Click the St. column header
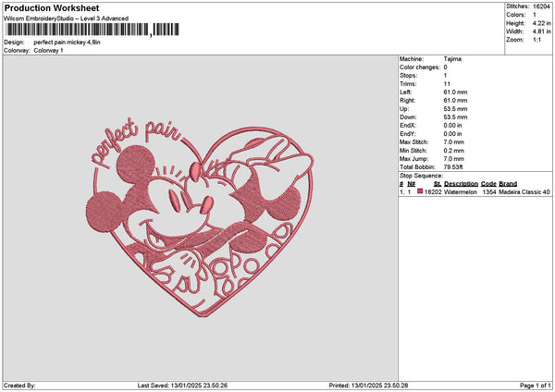This screenshot has width=555, height=392. coord(438,184)
